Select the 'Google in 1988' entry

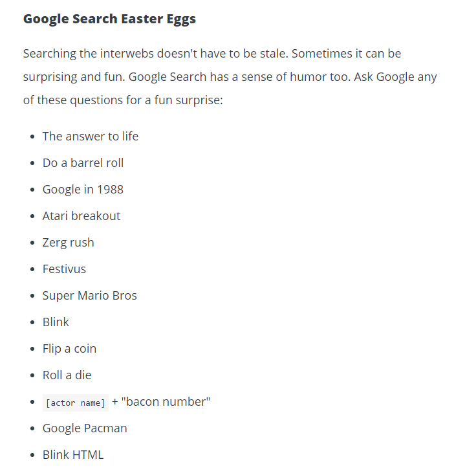(x=83, y=190)
